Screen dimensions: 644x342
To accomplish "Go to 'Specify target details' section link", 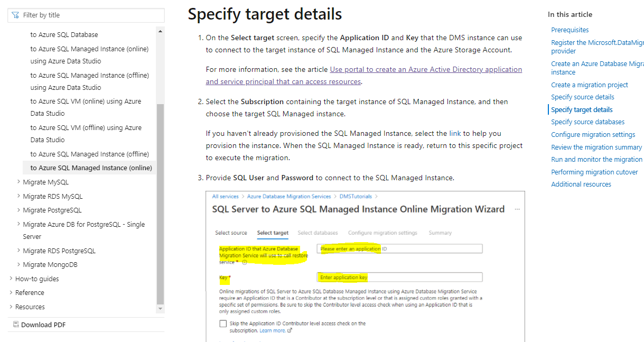I will click(582, 110).
